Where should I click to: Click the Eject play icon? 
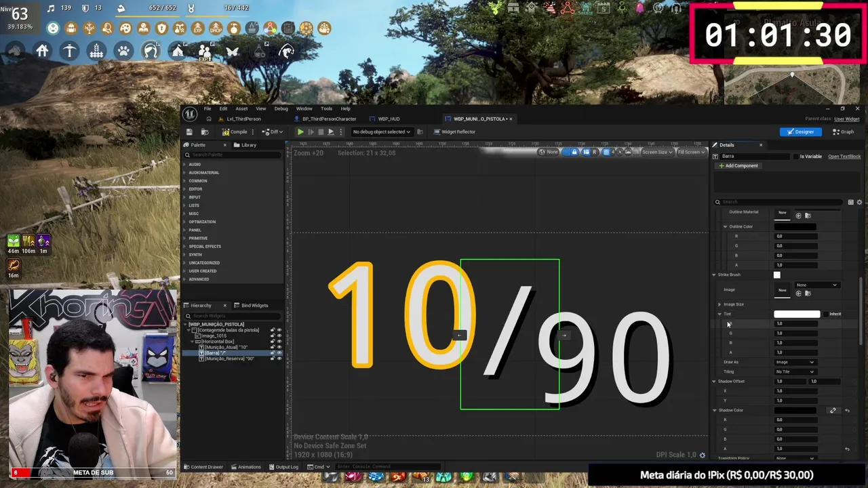click(331, 132)
